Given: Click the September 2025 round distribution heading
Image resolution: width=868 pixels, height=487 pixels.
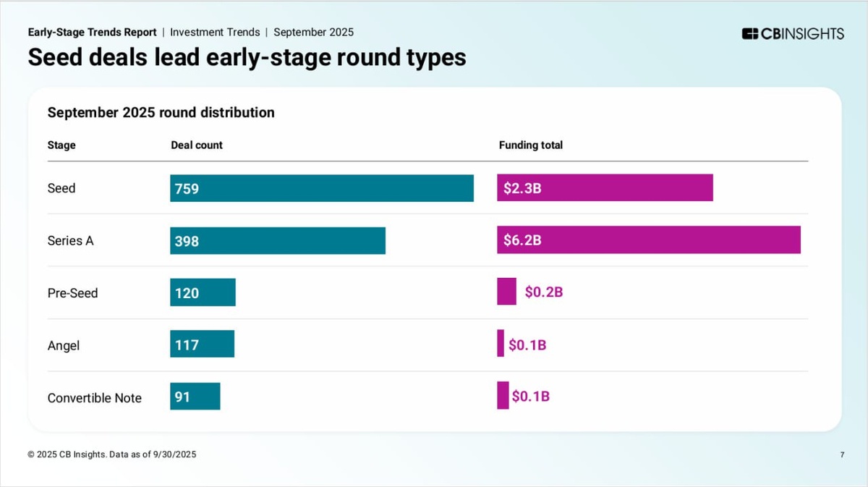Looking at the screenshot, I should pyautogui.click(x=161, y=112).
